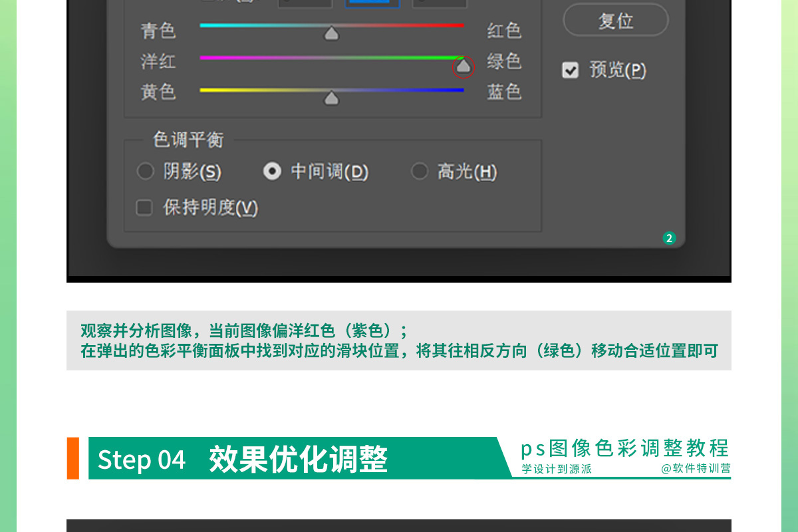This screenshot has height=532, width=798.
Task: Click the orange bar beside Step 04
Action: [x=72, y=458]
